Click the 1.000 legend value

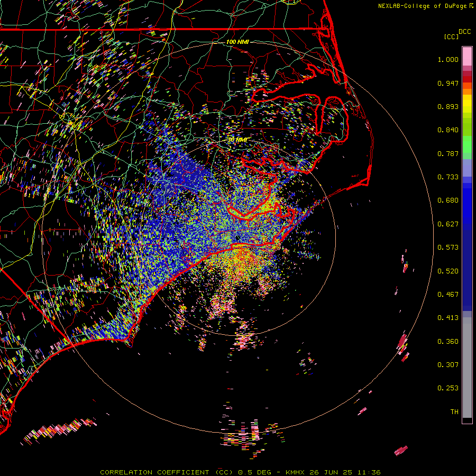[448, 59]
